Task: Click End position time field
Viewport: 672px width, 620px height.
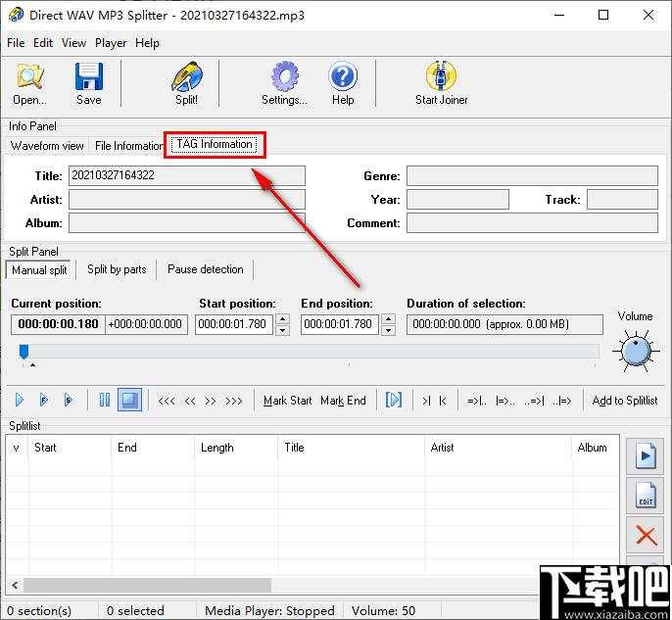Action: coord(340,324)
